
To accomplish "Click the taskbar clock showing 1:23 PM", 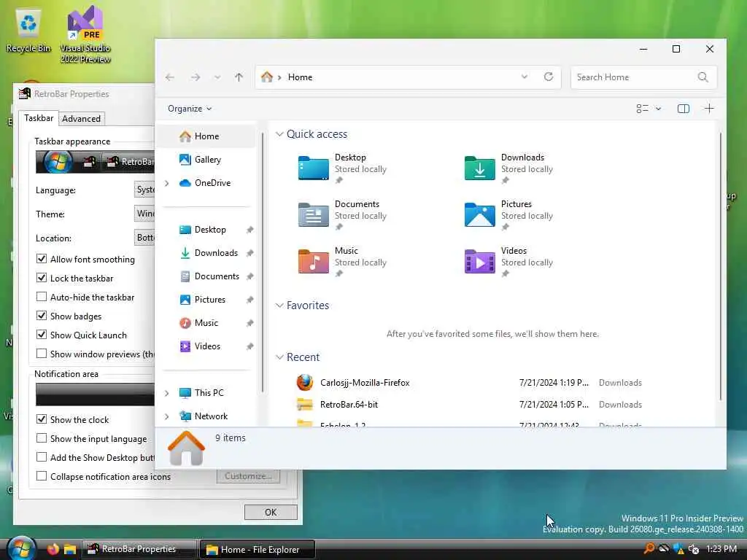I will pos(721,549).
